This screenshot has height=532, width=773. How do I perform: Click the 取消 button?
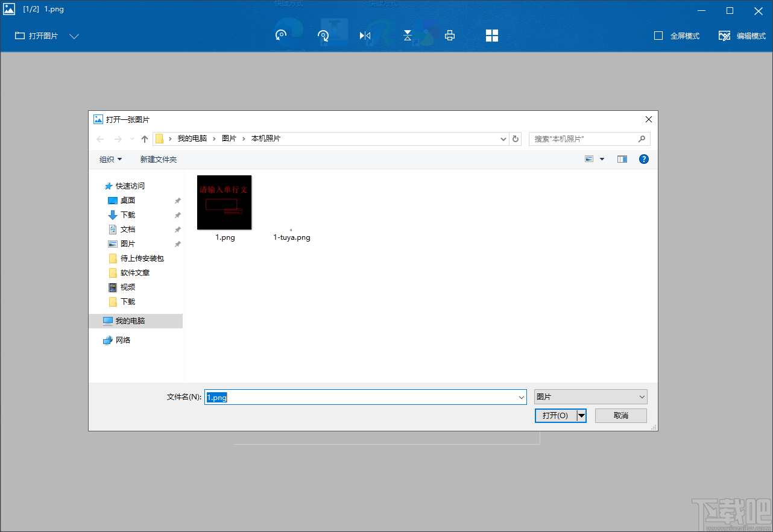[x=621, y=416]
